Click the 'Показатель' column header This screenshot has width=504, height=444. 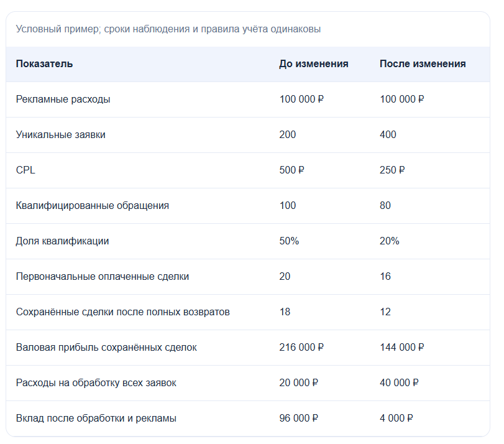pyautogui.click(x=44, y=63)
